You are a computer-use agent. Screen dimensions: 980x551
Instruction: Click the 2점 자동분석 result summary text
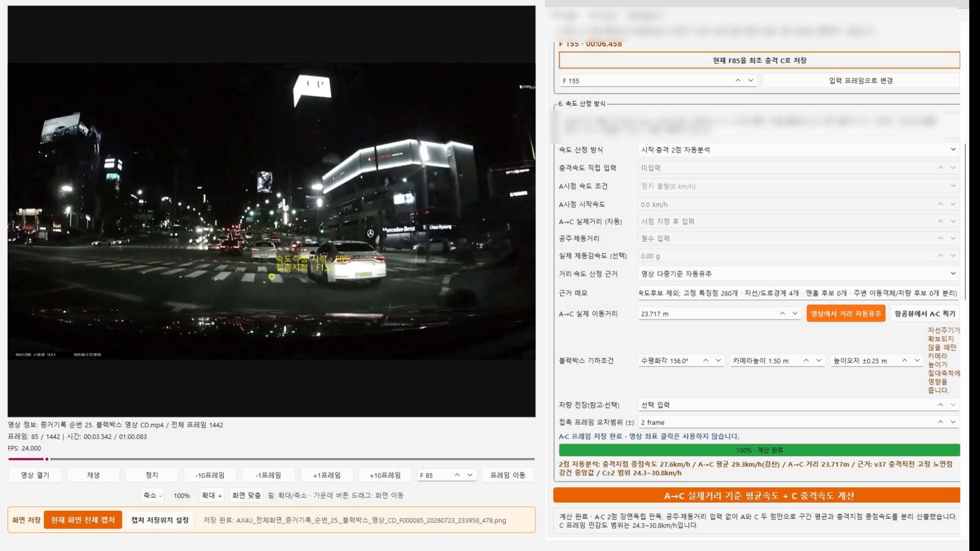755,468
